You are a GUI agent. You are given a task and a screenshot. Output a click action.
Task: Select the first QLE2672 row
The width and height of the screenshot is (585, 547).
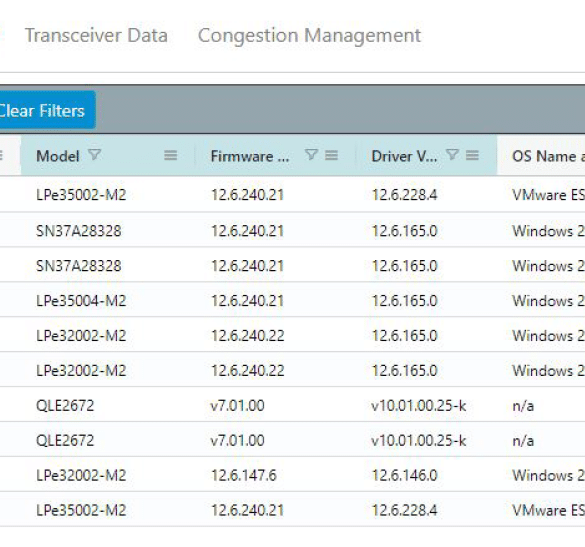pyautogui.click(x=292, y=406)
